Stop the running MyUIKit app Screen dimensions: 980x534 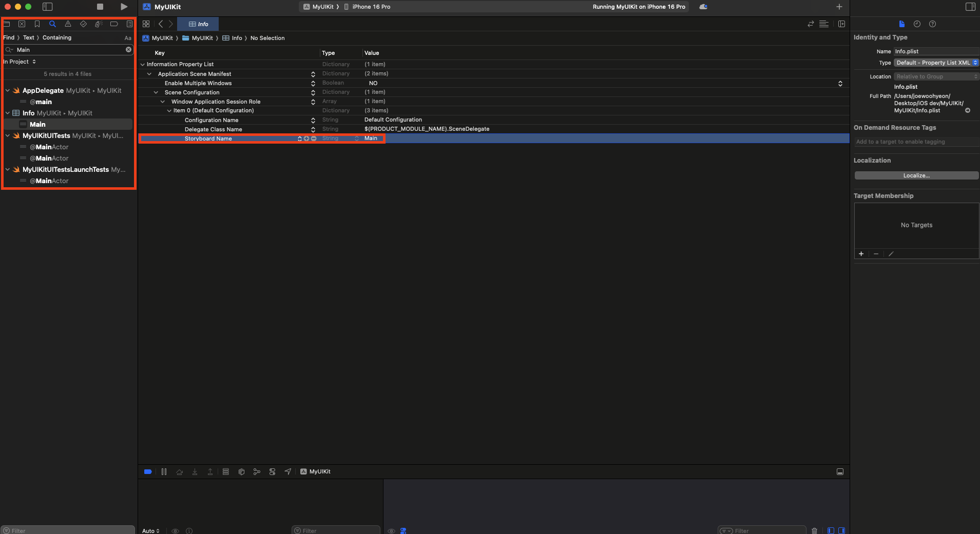[100, 7]
